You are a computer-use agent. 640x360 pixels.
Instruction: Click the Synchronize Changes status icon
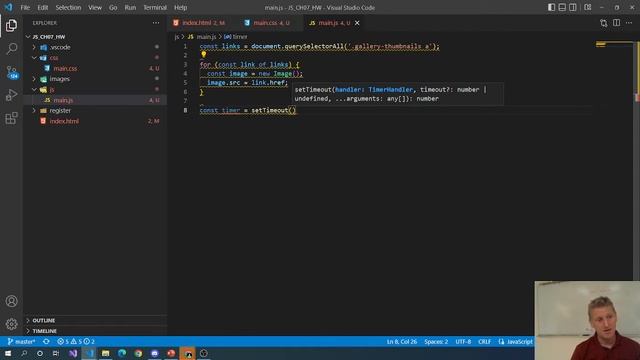point(46,342)
